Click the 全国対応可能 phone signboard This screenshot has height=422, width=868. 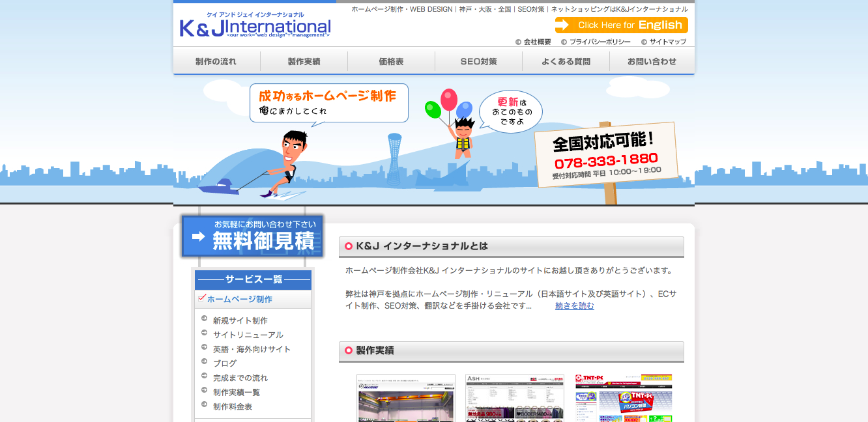(606, 154)
